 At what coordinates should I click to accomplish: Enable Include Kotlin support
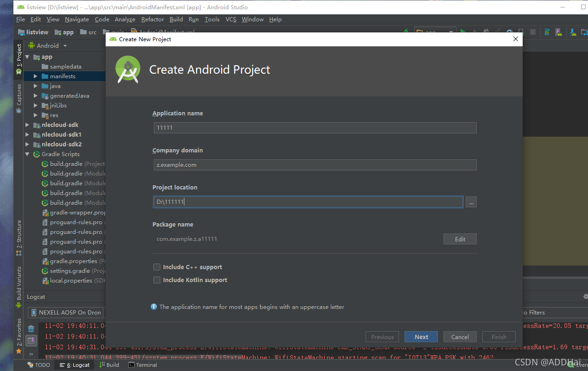(x=157, y=280)
